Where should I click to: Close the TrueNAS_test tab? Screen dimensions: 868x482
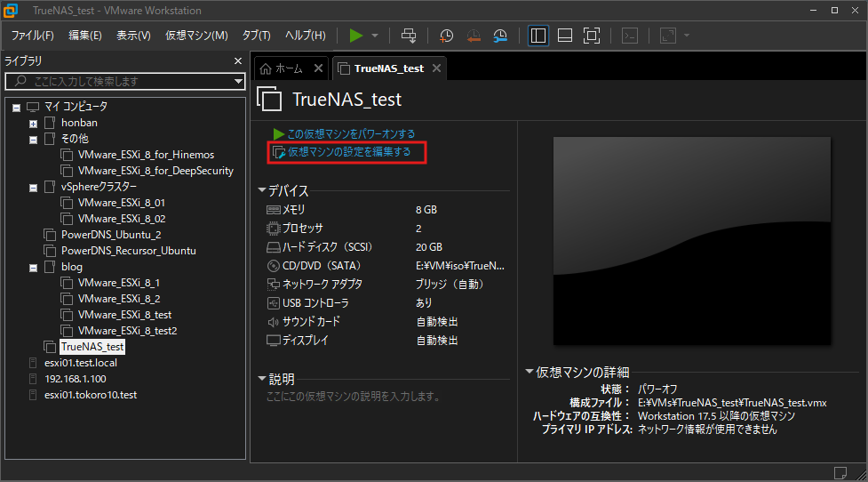(x=437, y=68)
